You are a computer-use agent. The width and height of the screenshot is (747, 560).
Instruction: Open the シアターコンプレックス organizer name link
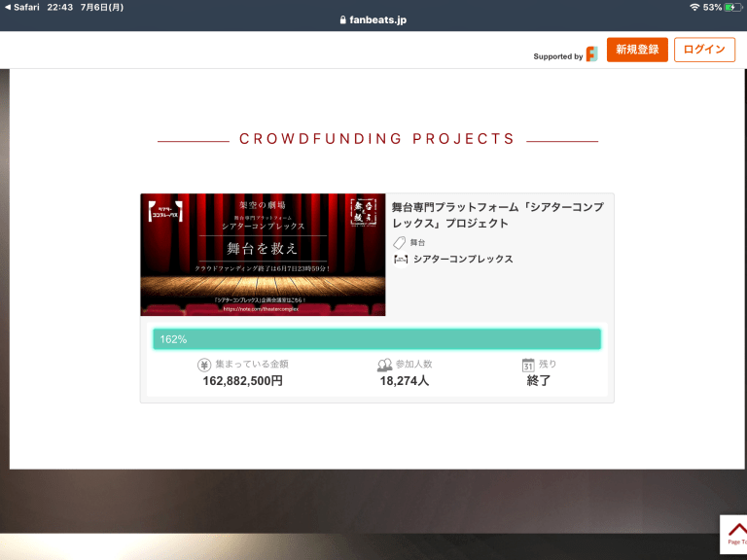[x=463, y=260]
